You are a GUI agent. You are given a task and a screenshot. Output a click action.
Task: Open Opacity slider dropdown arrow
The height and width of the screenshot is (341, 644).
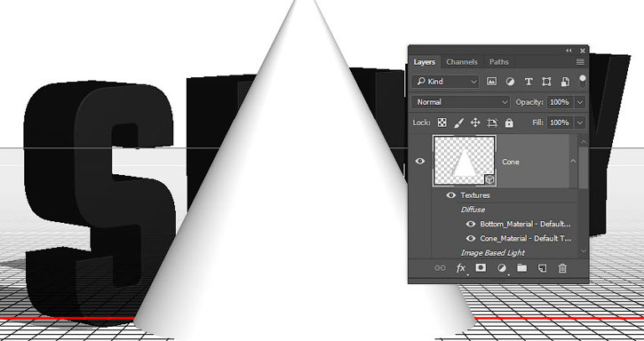pos(580,102)
